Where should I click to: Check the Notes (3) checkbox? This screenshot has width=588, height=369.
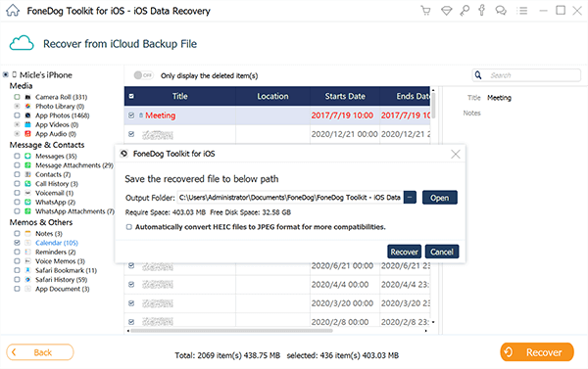(x=17, y=233)
